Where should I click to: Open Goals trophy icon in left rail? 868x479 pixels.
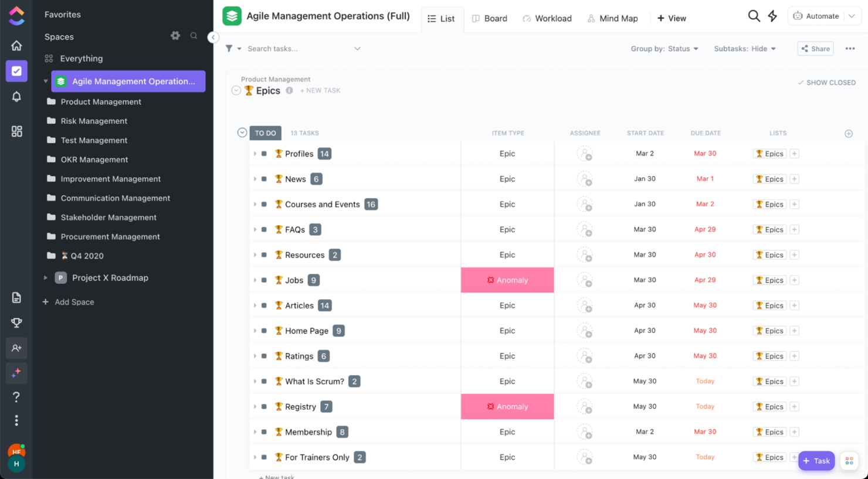pyautogui.click(x=16, y=322)
